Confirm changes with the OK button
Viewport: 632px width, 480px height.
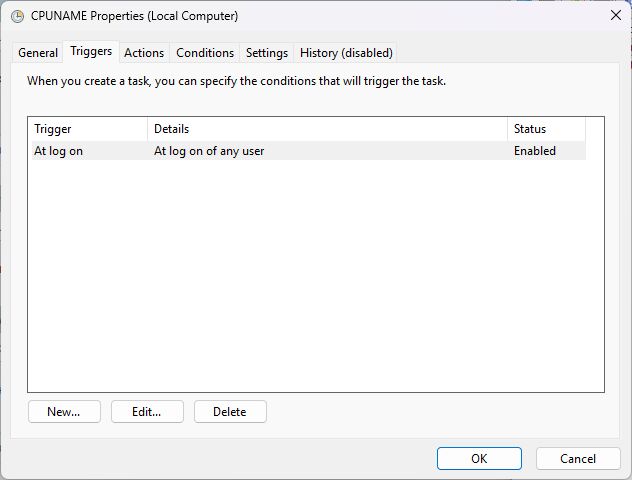click(479, 459)
